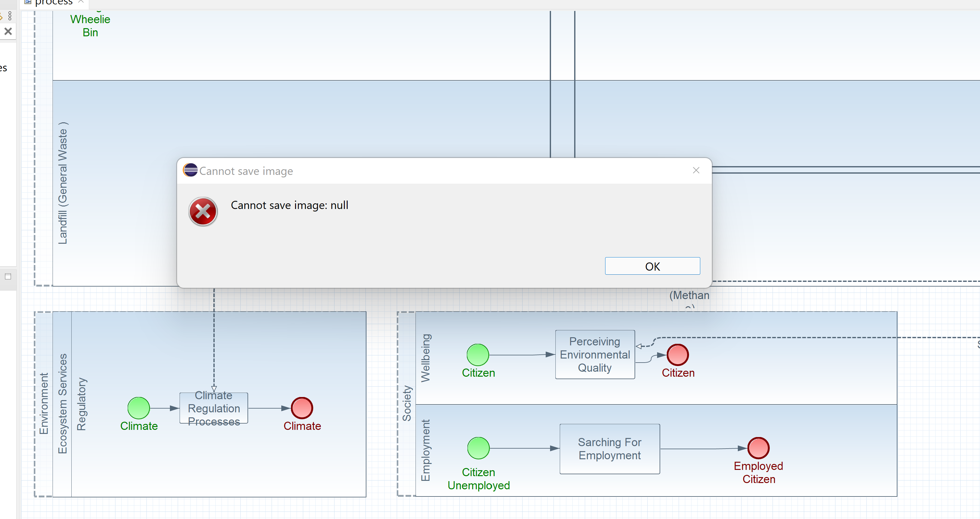Select the Citizen Unemployed start event
Image resolution: width=980 pixels, height=519 pixels.
(x=478, y=448)
